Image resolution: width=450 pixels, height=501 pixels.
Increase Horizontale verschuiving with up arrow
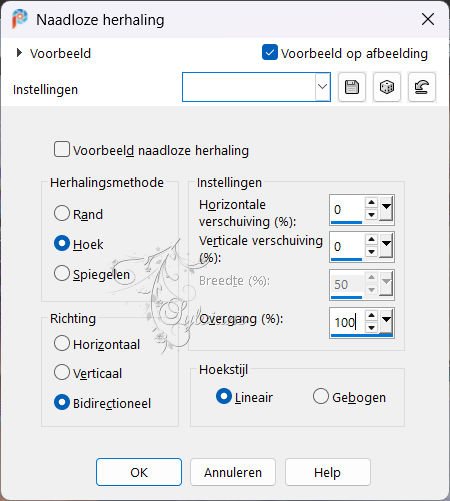pos(371,202)
